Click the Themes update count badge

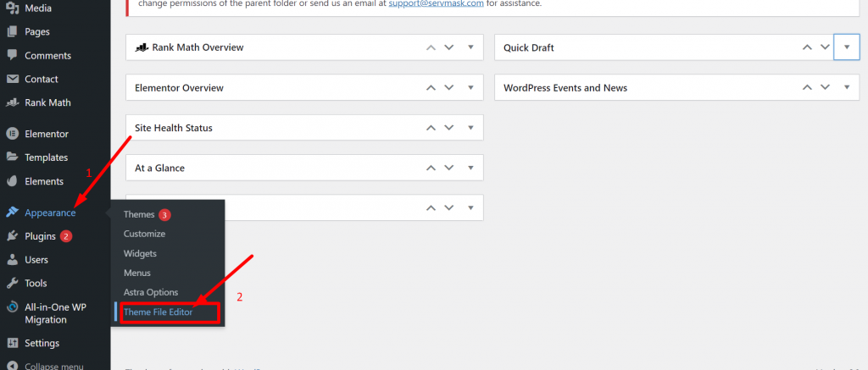164,214
